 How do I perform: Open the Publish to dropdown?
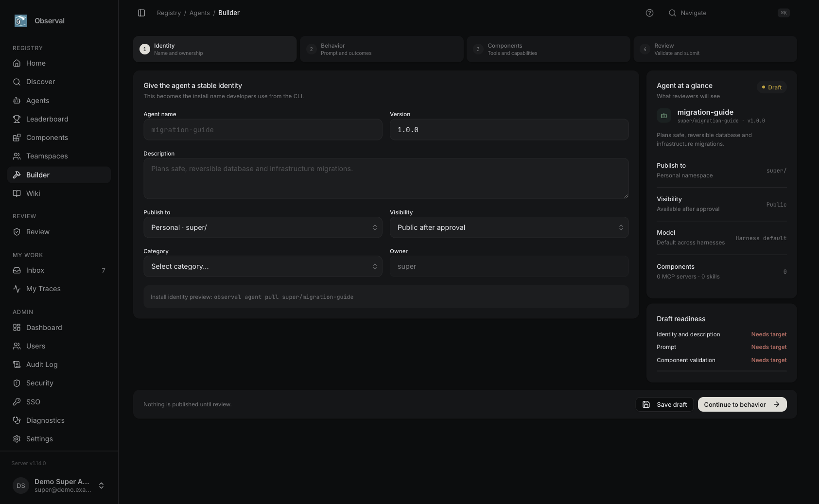[x=263, y=227]
